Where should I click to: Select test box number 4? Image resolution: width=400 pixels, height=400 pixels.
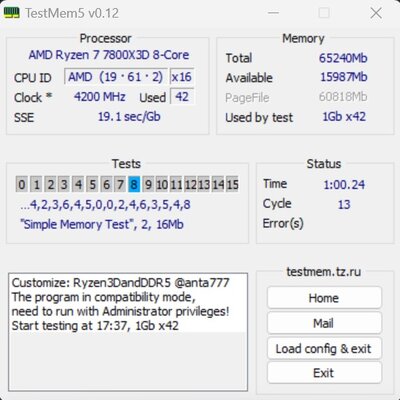pos(78,184)
